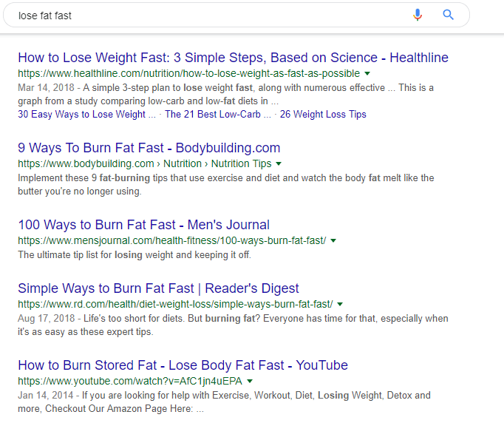Expand the dropdown arrow beside the mensjournal.com URL
Screen dimensions: 504x423
tap(333, 240)
